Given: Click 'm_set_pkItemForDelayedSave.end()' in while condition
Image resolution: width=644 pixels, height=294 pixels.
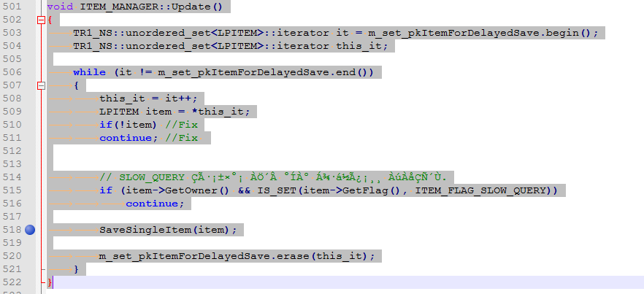Looking at the screenshot, I should (x=263, y=73).
